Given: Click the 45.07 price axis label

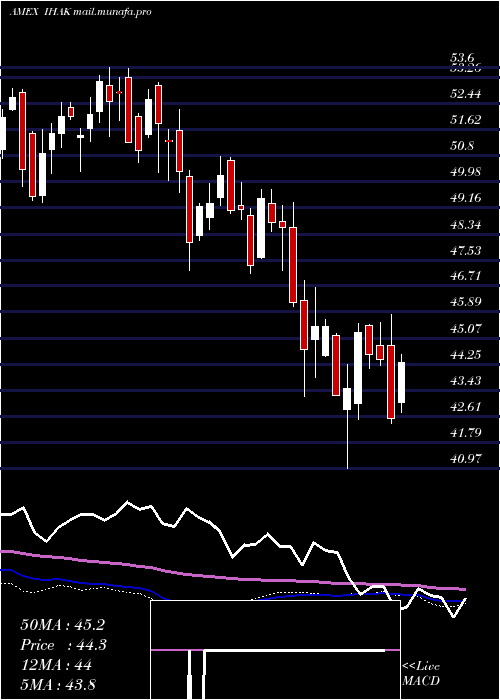Looking at the screenshot, I should (x=466, y=329).
